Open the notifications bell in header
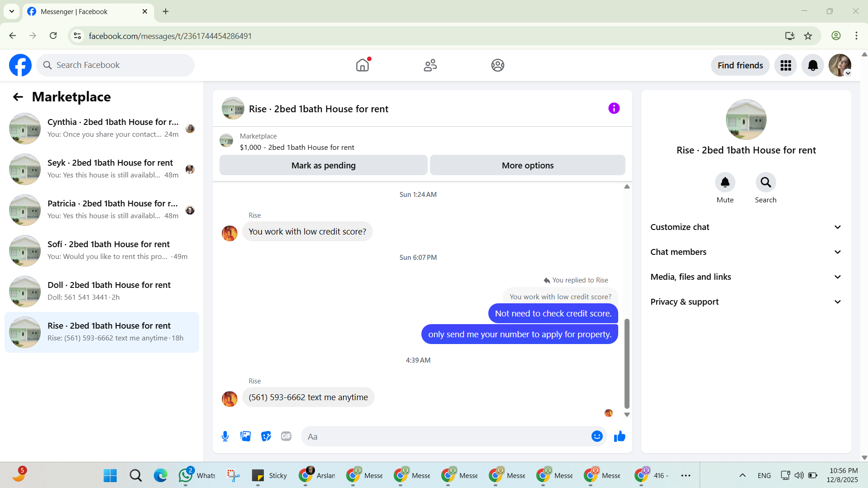 click(813, 66)
